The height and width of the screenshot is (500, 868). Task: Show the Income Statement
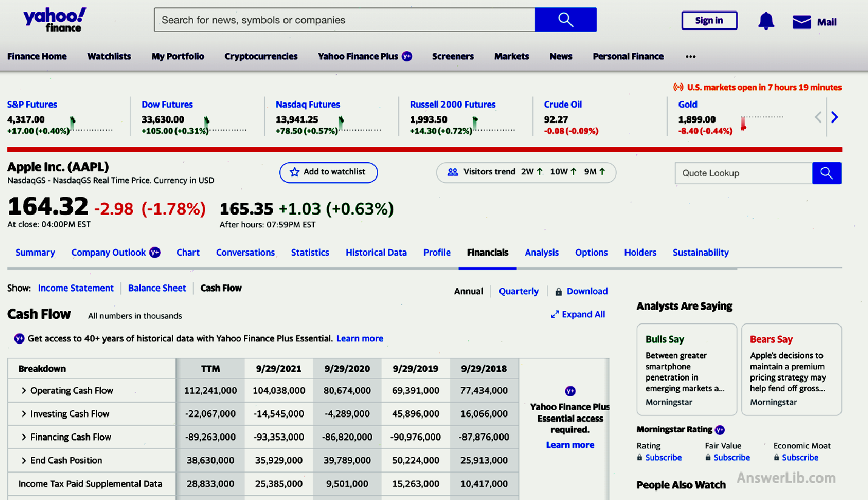(76, 288)
